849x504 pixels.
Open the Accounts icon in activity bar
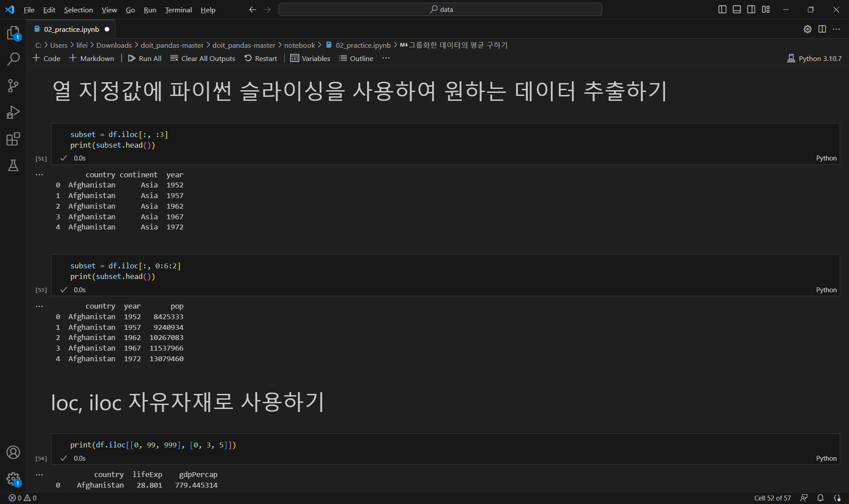13,452
